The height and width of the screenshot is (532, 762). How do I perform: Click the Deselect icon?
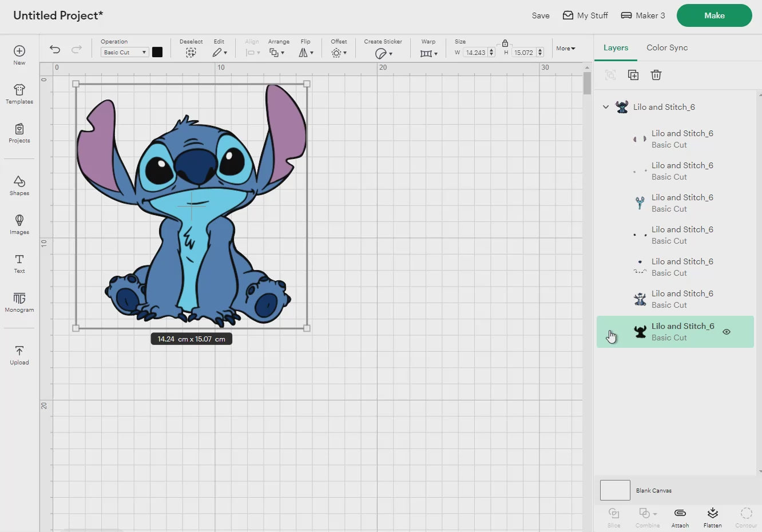(191, 53)
